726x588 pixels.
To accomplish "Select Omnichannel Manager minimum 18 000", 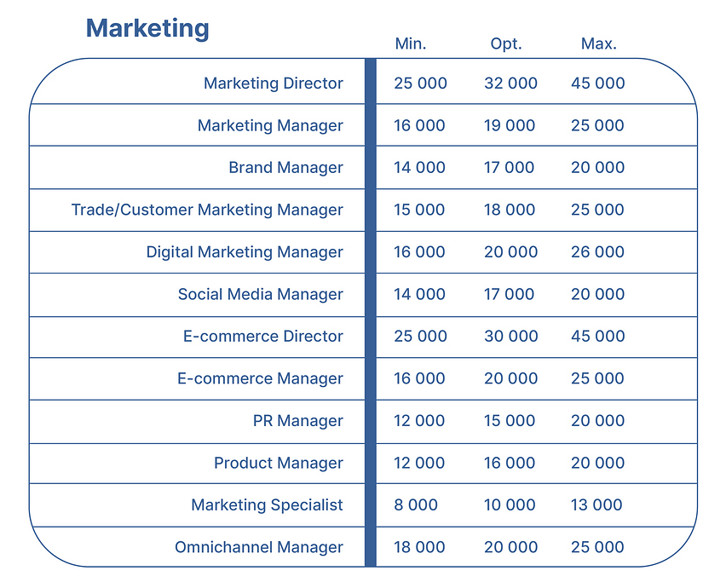I will click(x=419, y=547).
